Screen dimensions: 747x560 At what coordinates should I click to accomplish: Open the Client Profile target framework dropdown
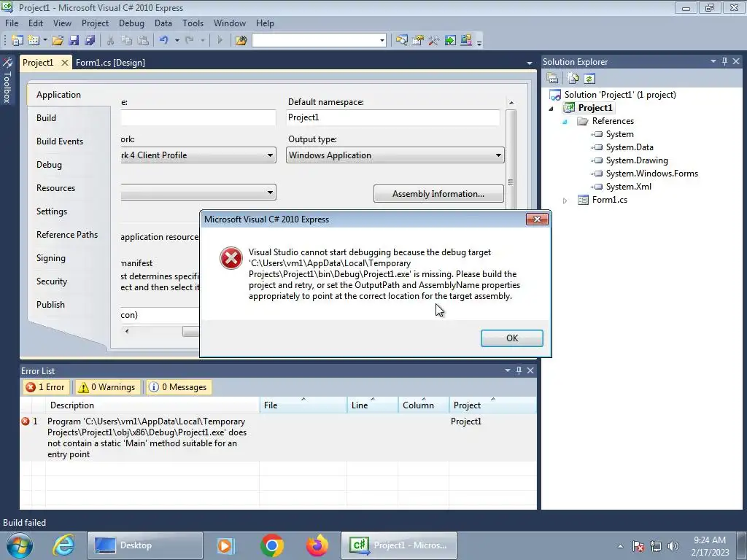(x=270, y=155)
